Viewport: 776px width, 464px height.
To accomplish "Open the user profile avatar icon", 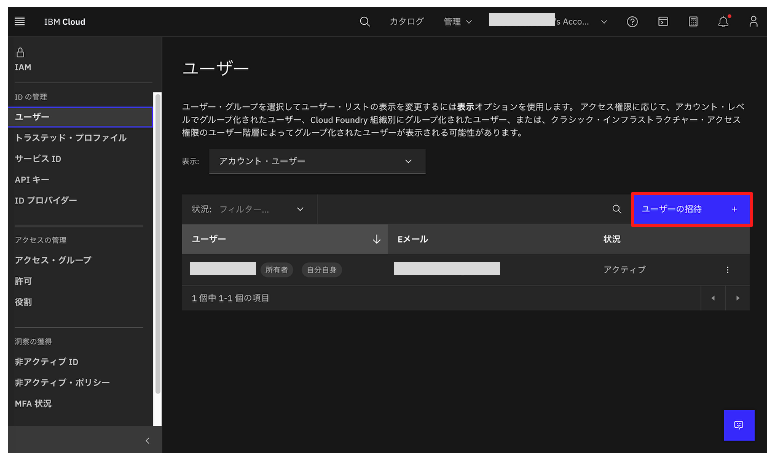I will (x=753, y=21).
